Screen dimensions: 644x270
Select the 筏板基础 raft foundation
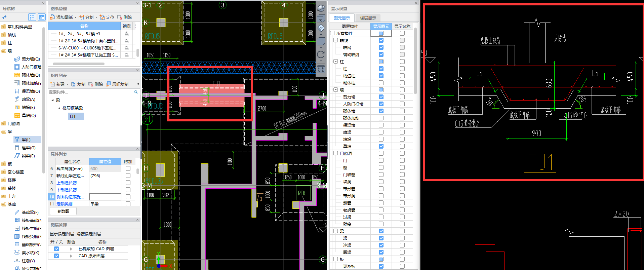click(28, 220)
